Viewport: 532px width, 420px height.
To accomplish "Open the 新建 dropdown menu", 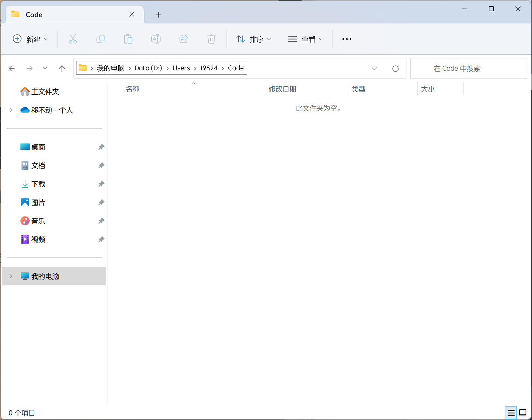I will coord(30,39).
